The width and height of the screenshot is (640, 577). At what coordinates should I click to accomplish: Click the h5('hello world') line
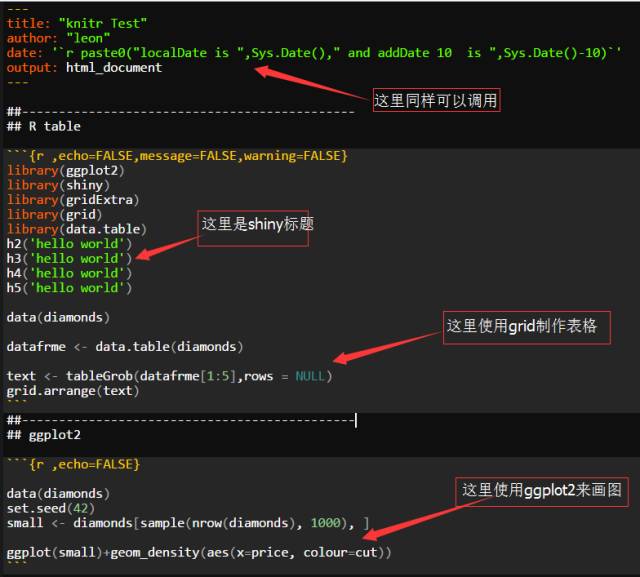(69, 288)
